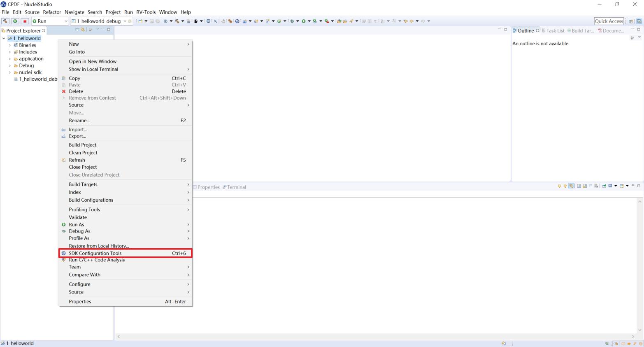Collapse the 1_helloworld project tree

point(4,38)
